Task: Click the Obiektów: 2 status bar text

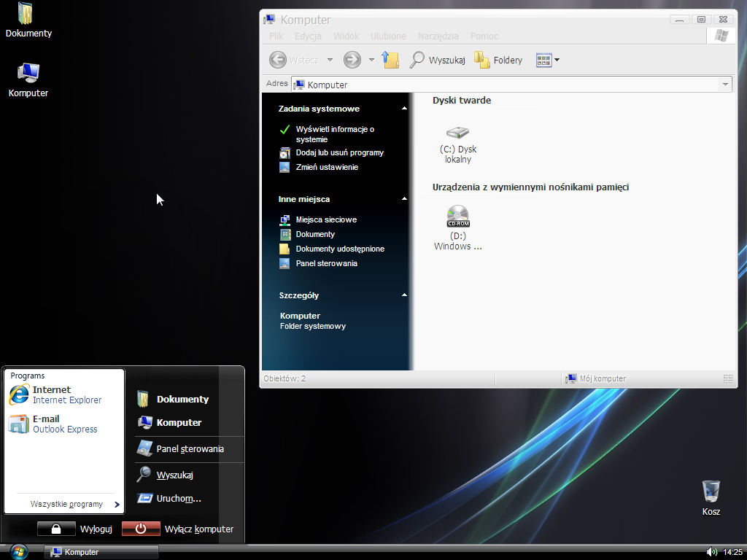Action: [x=285, y=378]
